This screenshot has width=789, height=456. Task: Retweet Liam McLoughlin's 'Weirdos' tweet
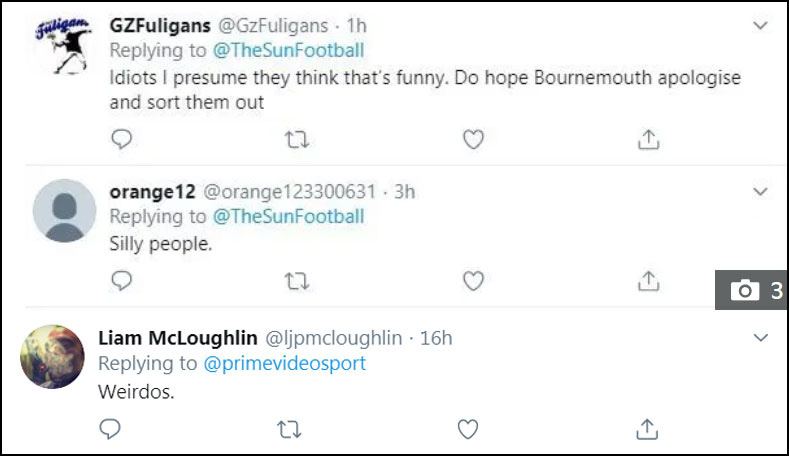click(x=289, y=429)
